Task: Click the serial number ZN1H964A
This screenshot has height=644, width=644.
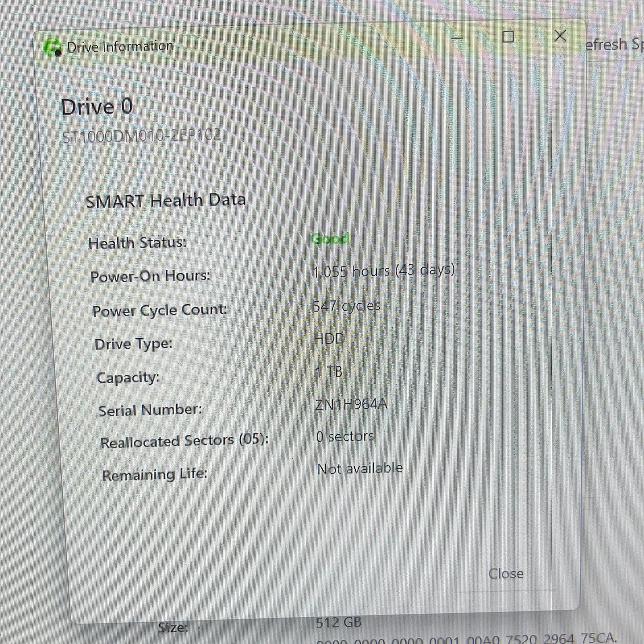Action: [351, 404]
